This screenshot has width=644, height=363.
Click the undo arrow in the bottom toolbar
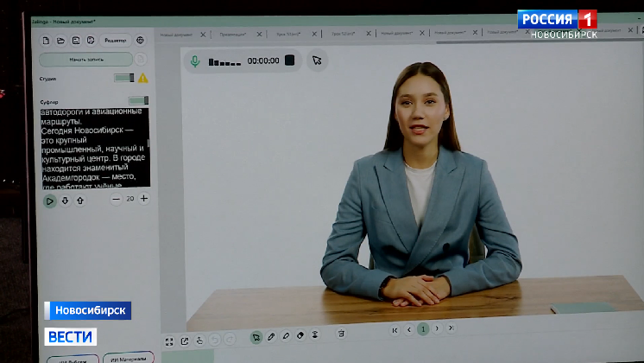pyautogui.click(x=214, y=340)
